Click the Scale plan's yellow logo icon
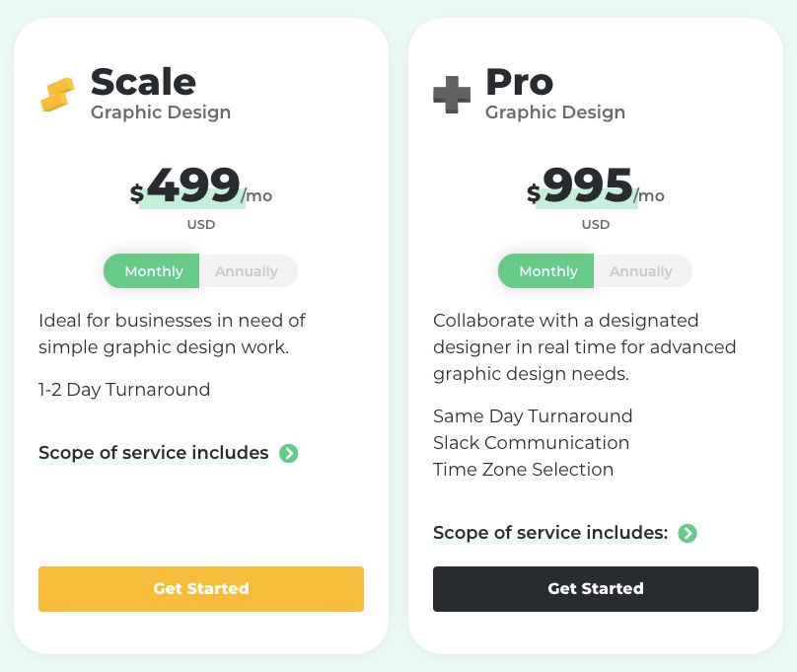 (57, 94)
